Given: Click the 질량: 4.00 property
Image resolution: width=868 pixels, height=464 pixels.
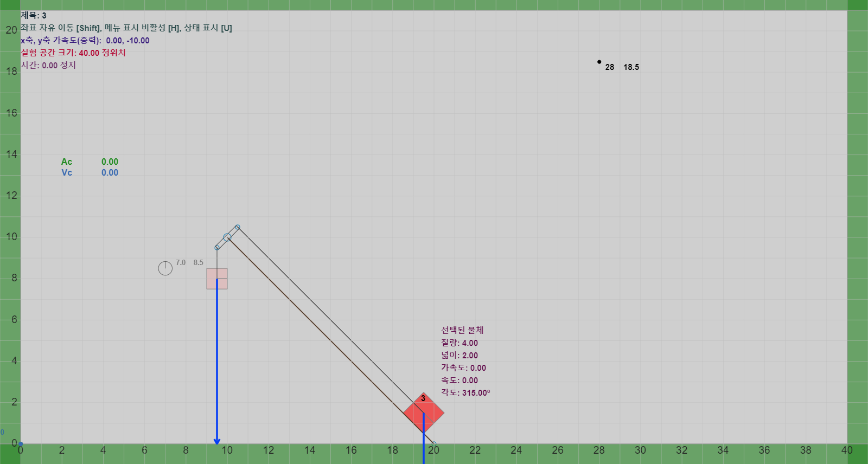Looking at the screenshot, I should point(459,343).
